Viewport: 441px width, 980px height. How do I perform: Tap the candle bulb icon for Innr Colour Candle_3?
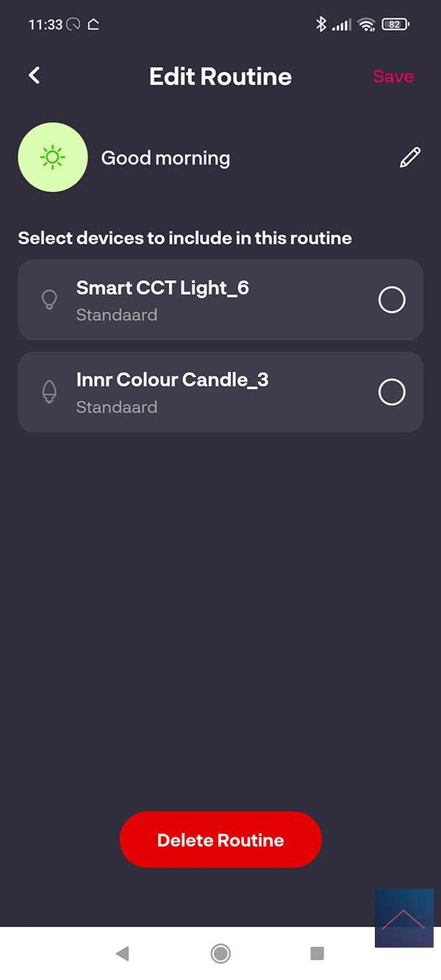(x=49, y=392)
